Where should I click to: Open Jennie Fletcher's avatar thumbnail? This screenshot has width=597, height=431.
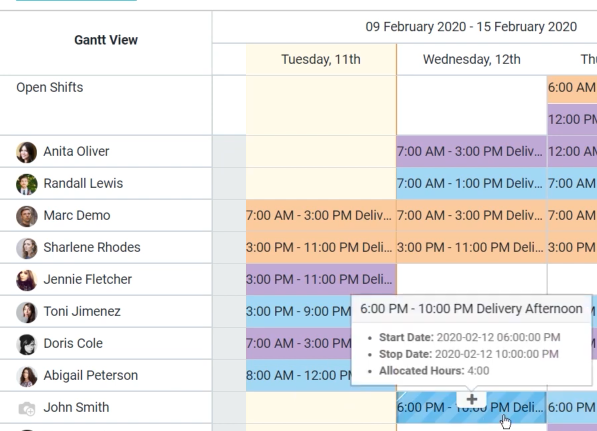click(x=27, y=280)
